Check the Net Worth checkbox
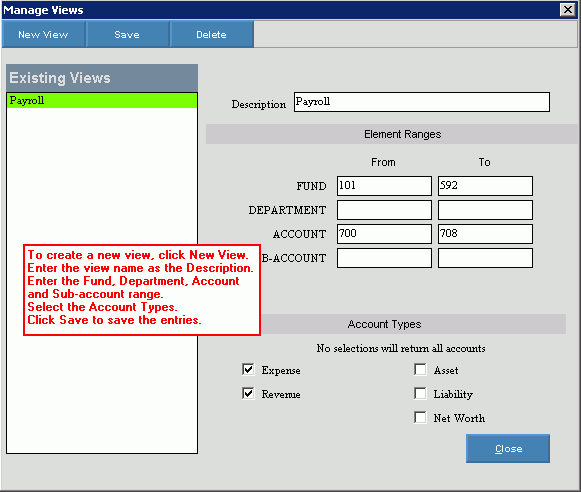Screen dimensions: 581x492 [420, 418]
